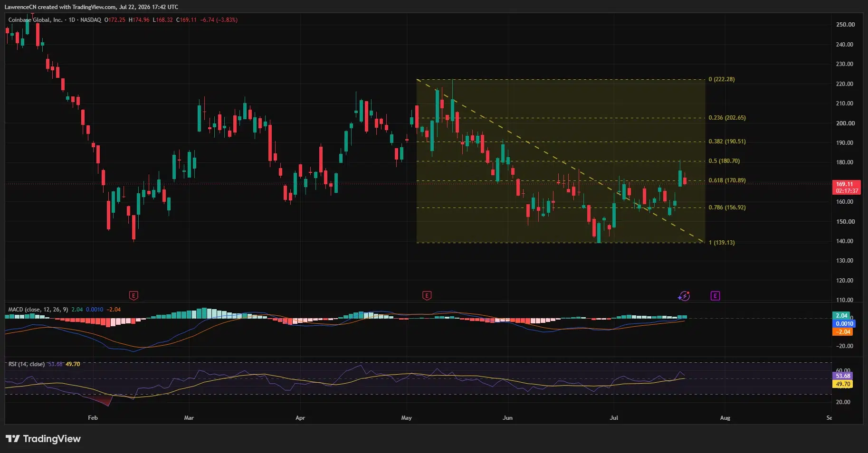This screenshot has height=453, width=868.
Task: Select the Fibonacci 0 (222.28) level label
Action: coord(721,79)
